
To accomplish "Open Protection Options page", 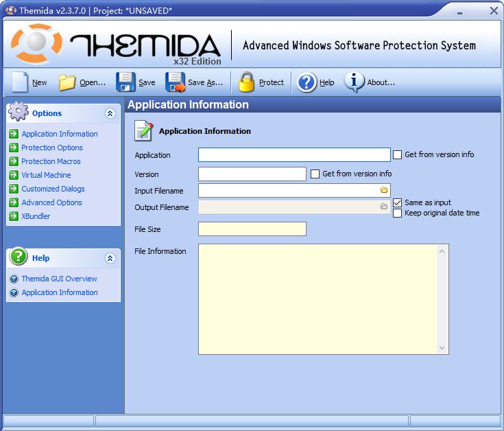I will (x=52, y=148).
